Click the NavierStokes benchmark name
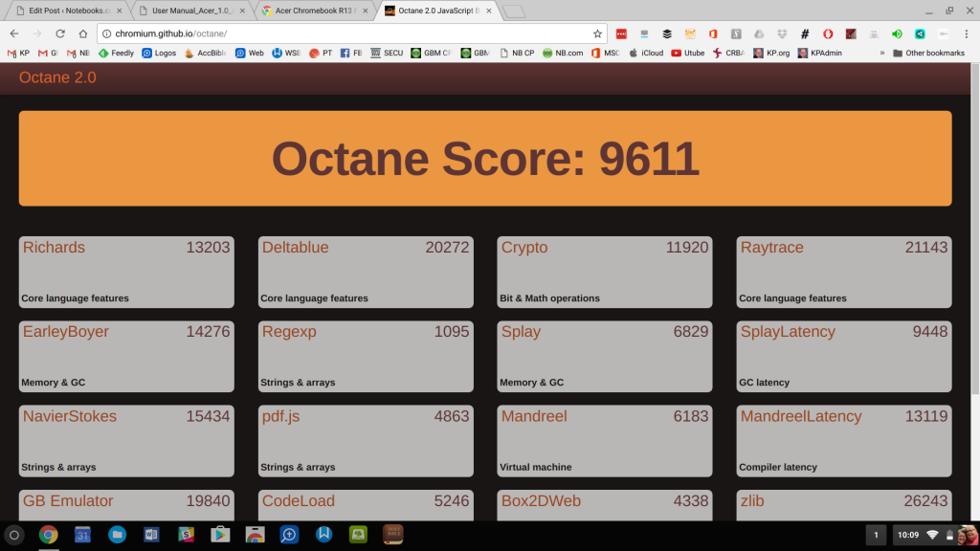The height and width of the screenshot is (551, 980). (x=69, y=416)
